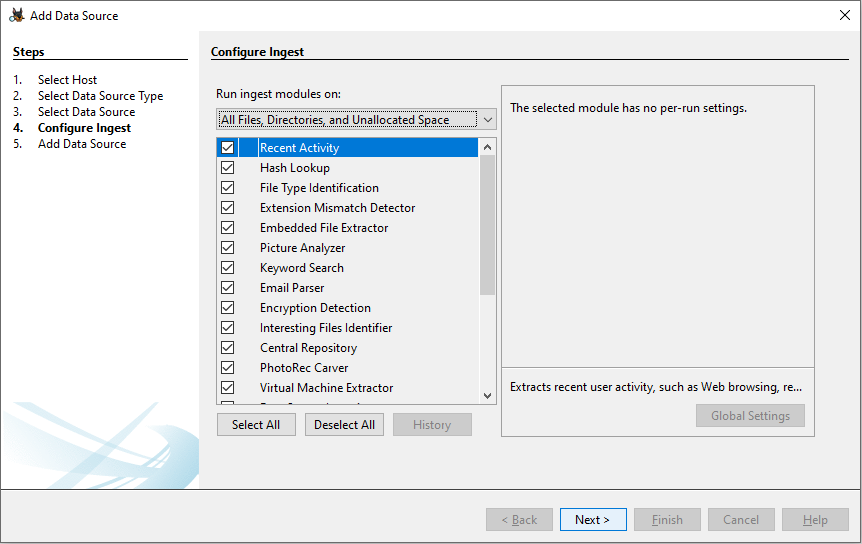Click the Autopsy dog icon in title bar
The image size is (862, 544).
(x=17, y=15)
